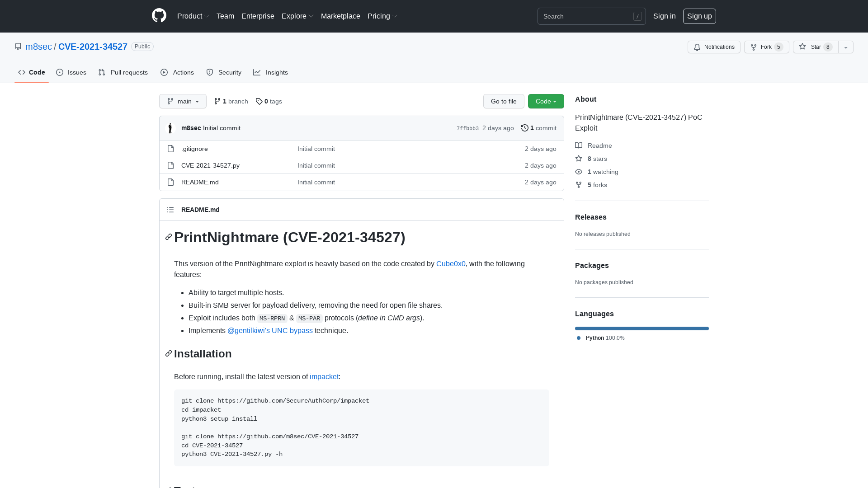Open the repository book icon next to m8sec
This screenshot has height=488, width=868.
click(x=18, y=47)
